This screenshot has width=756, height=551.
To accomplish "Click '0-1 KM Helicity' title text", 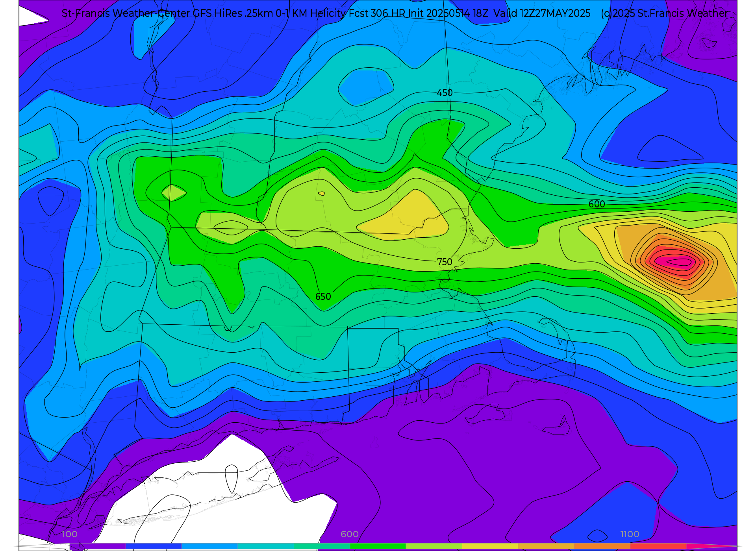I will [311, 13].
